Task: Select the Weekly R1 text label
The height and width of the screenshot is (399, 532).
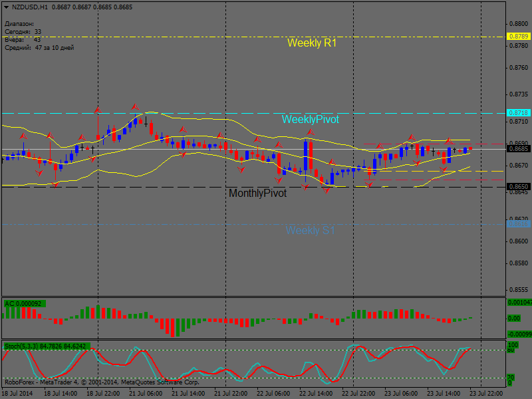Action: (312, 43)
